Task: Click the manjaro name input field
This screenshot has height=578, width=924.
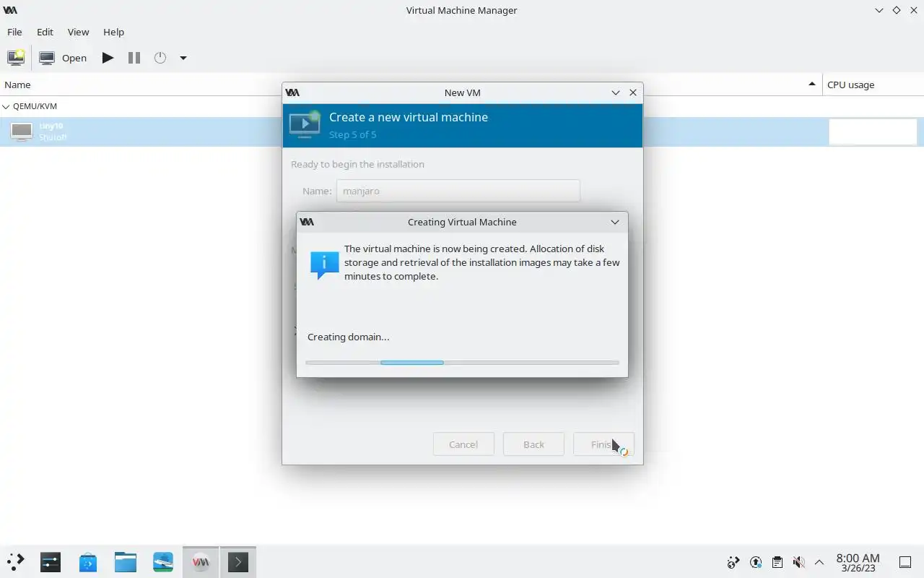Action: (x=458, y=191)
